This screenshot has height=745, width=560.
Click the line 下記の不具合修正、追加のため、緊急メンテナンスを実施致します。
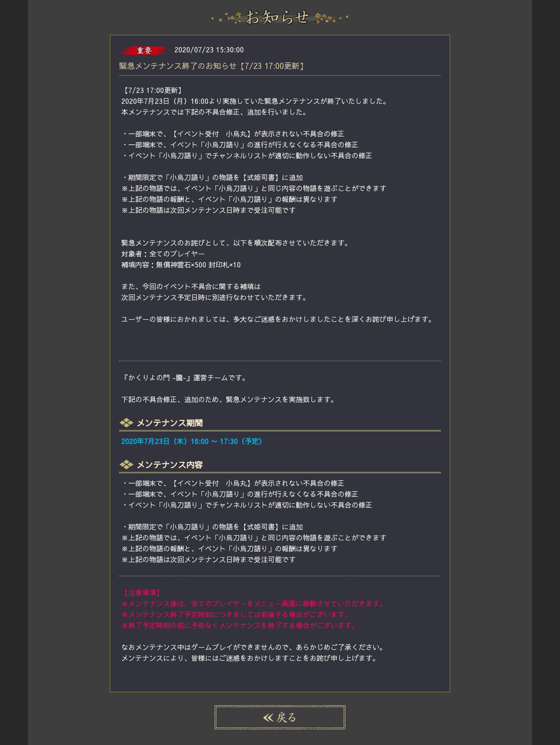point(229,400)
